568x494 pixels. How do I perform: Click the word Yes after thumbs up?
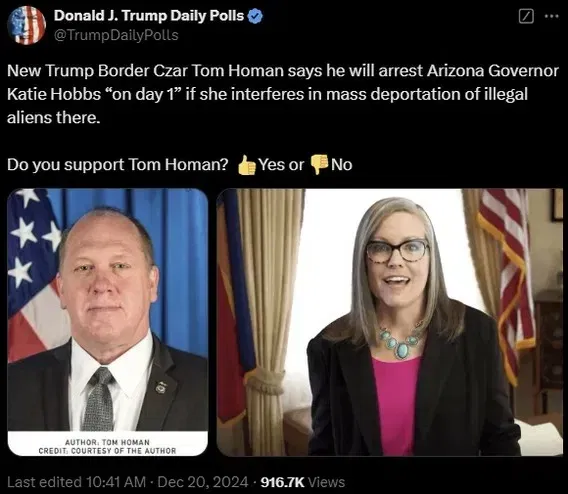coord(272,165)
